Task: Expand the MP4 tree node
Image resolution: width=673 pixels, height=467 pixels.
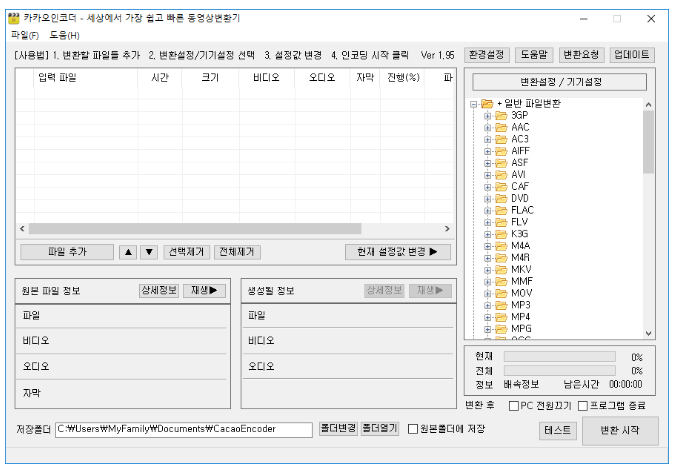Action: 487,317
